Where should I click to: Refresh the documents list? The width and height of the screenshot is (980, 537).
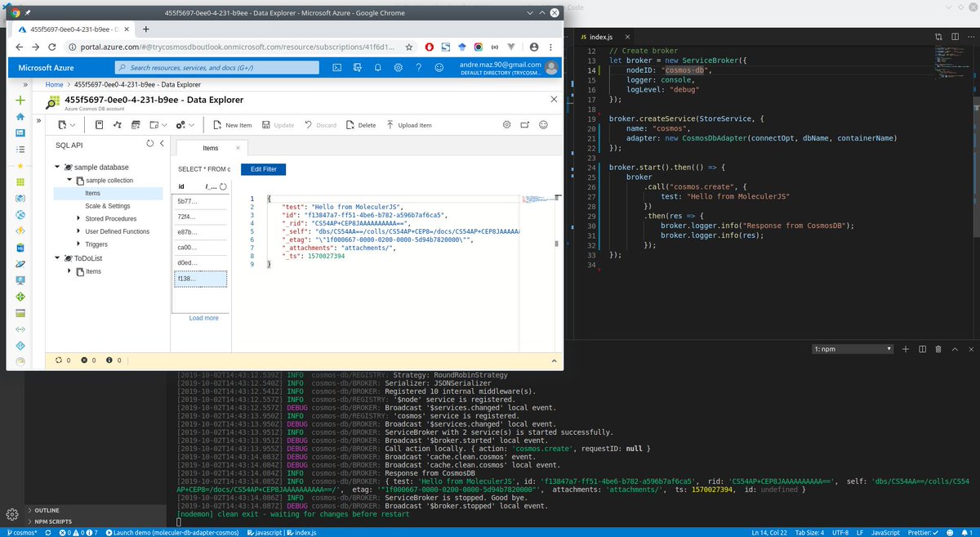[221, 186]
